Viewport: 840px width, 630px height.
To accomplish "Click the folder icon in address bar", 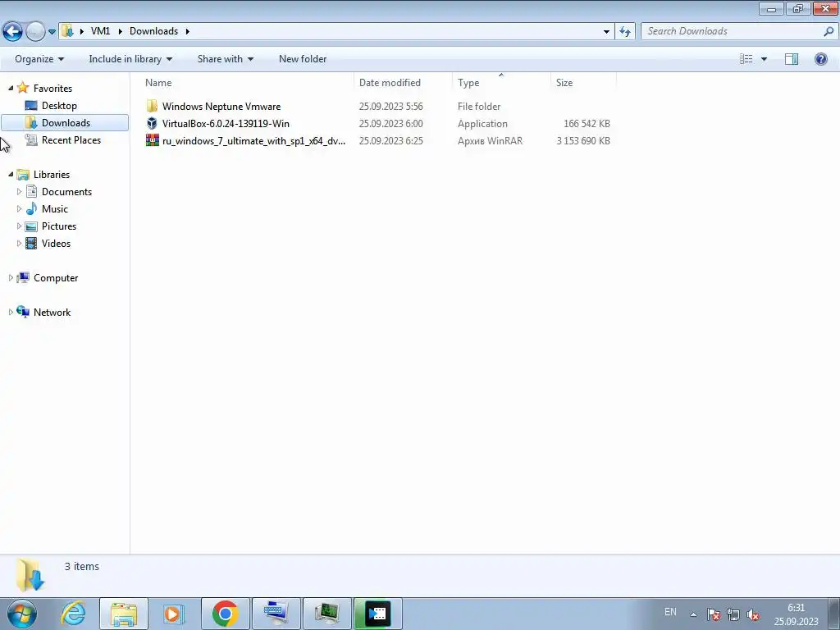I will [x=67, y=31].
